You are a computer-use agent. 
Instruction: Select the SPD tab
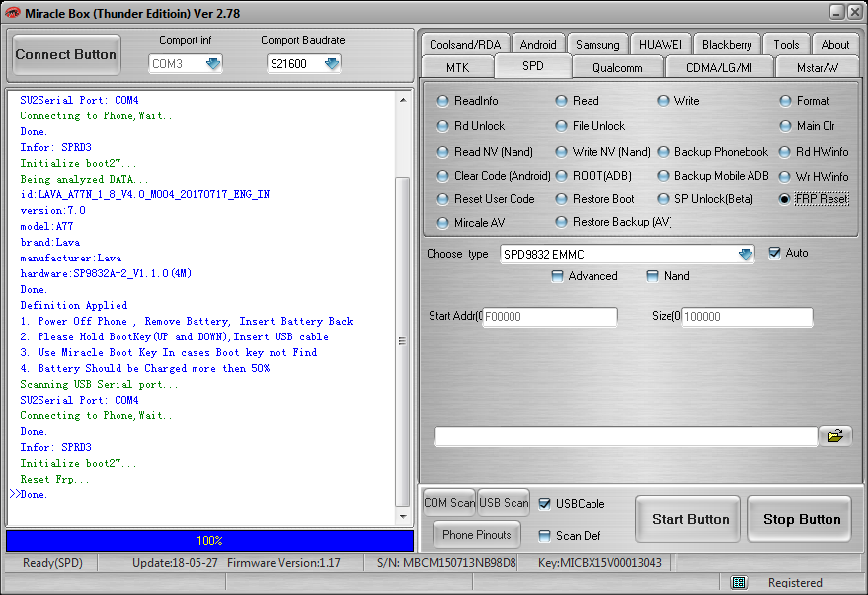[x=533, y=66]
